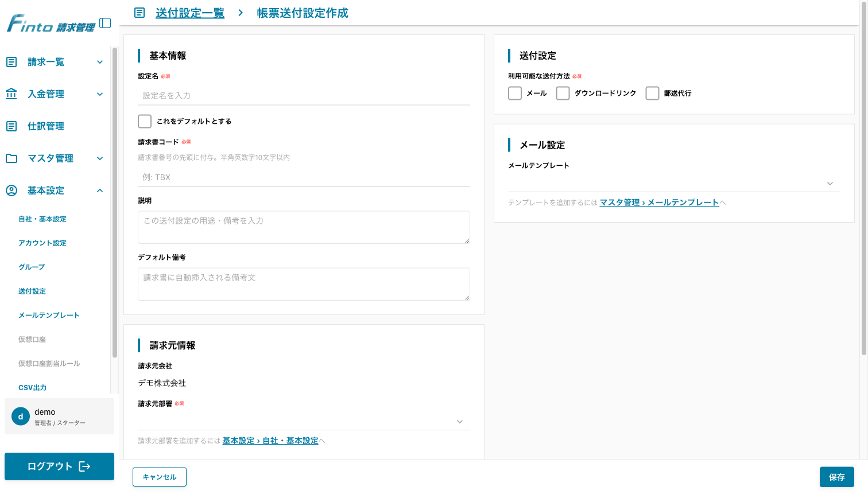Click the 入金管理 bank icon
Image resolution: width=868 pixels, height=494 pixels.
(11, 94)
